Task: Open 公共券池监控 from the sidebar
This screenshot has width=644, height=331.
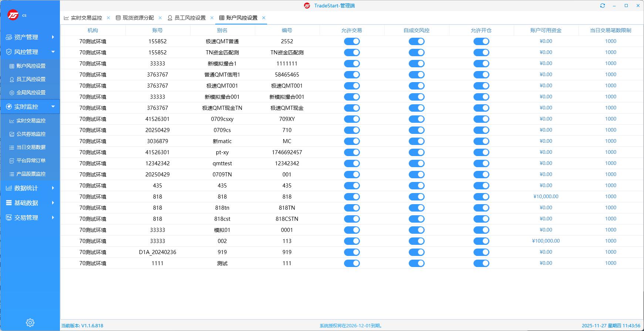Action: (31, 134)
